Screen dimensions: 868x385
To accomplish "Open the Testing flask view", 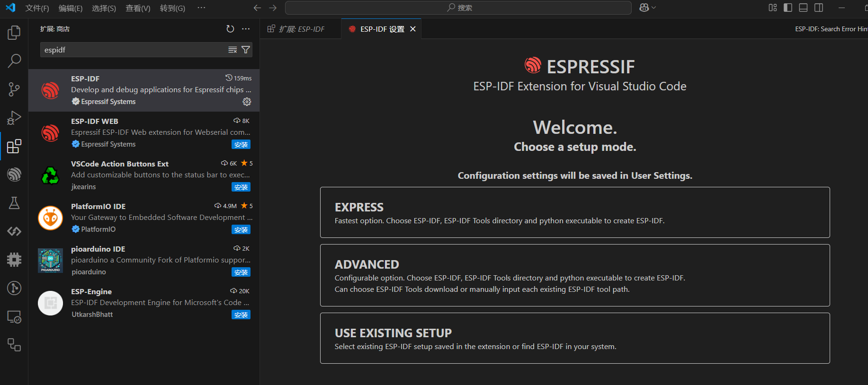I will click(14, 203).
